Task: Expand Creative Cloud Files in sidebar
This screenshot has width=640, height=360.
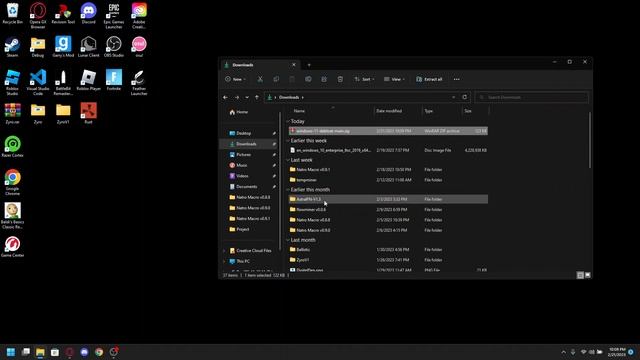Action: coord(224,251)
